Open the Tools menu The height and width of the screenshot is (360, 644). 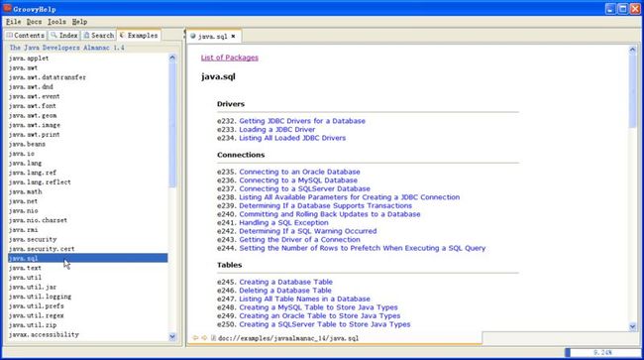(x=56, y=22)
